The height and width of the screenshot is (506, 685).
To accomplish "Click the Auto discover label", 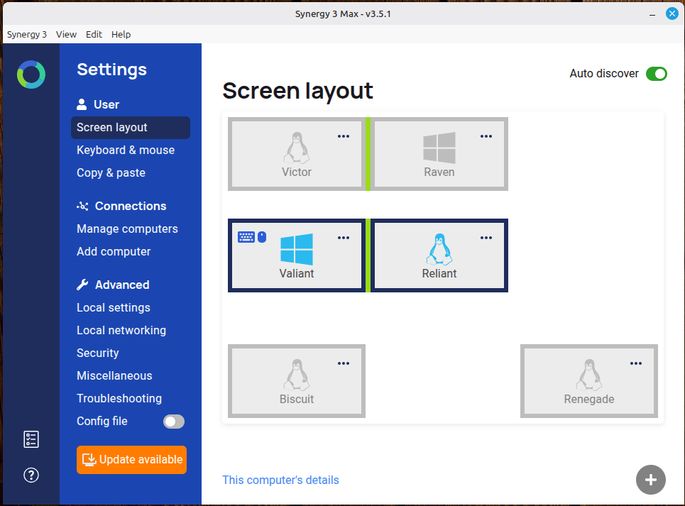I will click(x=604, y=73).
